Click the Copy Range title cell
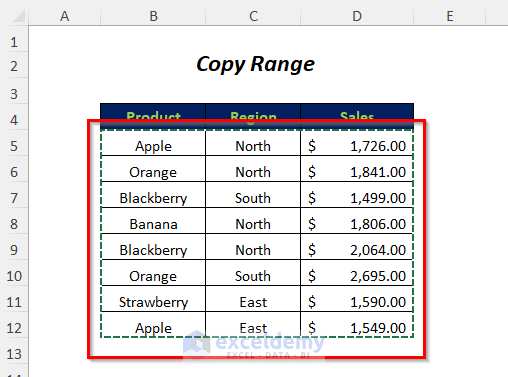The height and width of the screenshot is (377, 508). [255, 65]
